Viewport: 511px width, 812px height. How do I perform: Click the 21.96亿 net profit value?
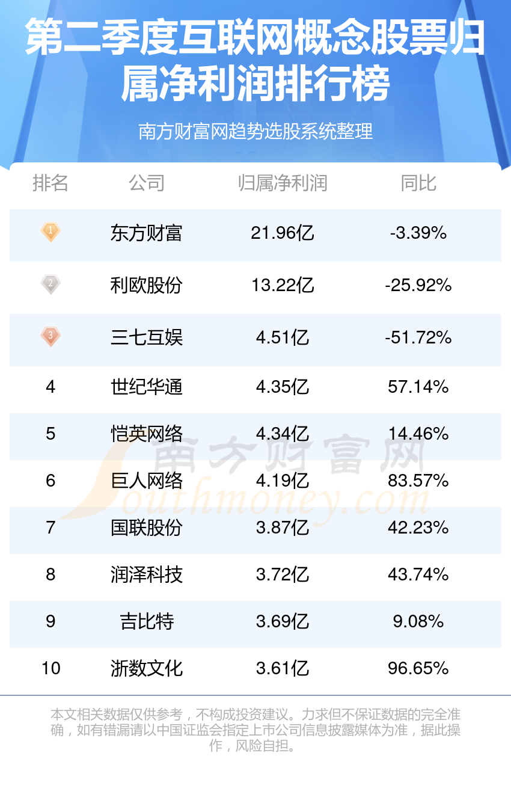click(x=283, y=232)
